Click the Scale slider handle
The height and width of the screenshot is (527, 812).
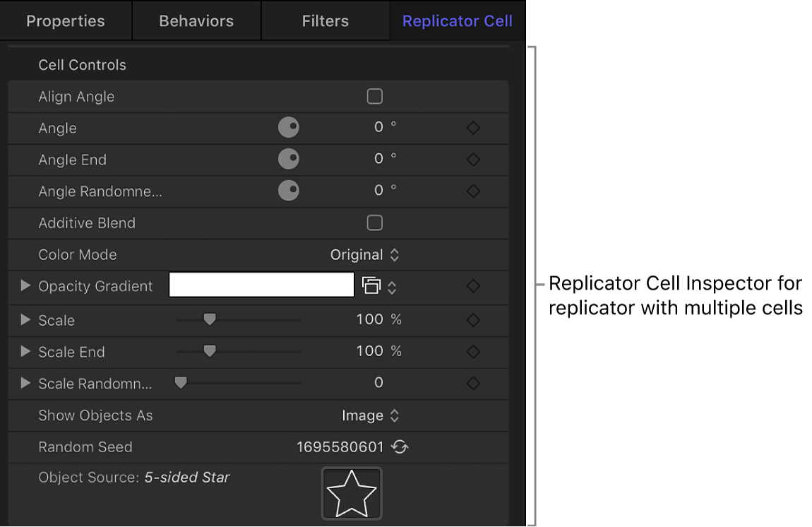[210, 319]
